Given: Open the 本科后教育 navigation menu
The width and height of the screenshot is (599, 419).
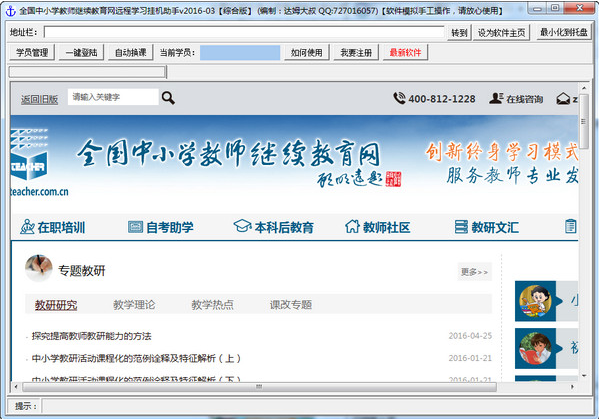Looking at the screenshot, I should (x=284, y=227).
